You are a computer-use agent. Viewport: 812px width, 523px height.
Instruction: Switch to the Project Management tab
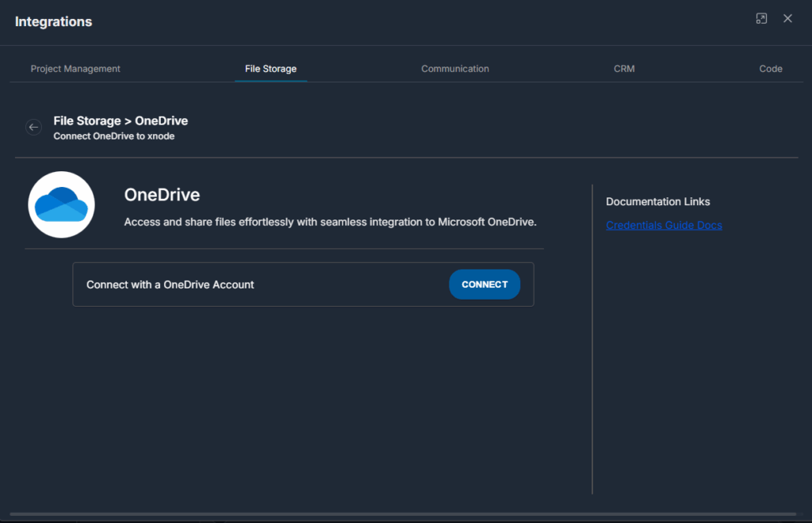[75, 69]
